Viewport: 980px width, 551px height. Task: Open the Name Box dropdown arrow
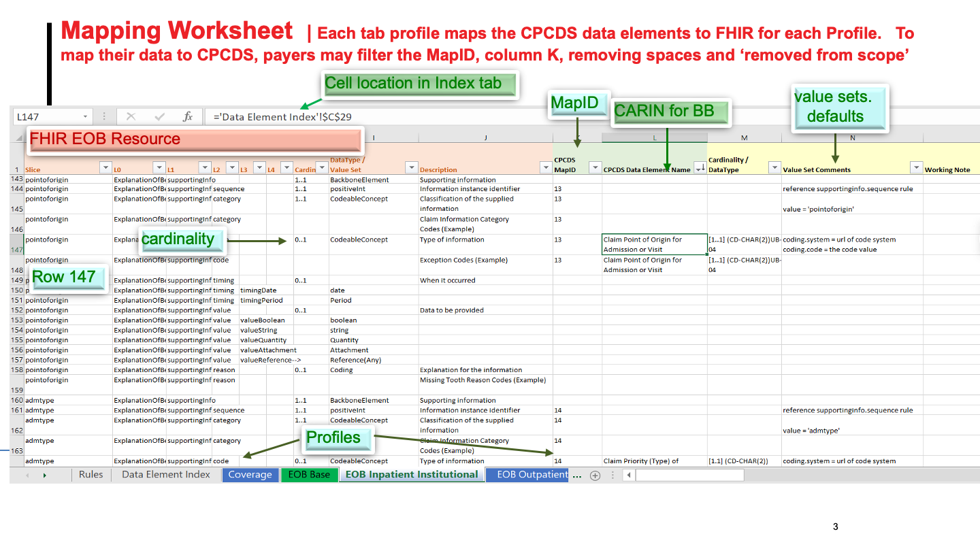click(x=85, y=117)
